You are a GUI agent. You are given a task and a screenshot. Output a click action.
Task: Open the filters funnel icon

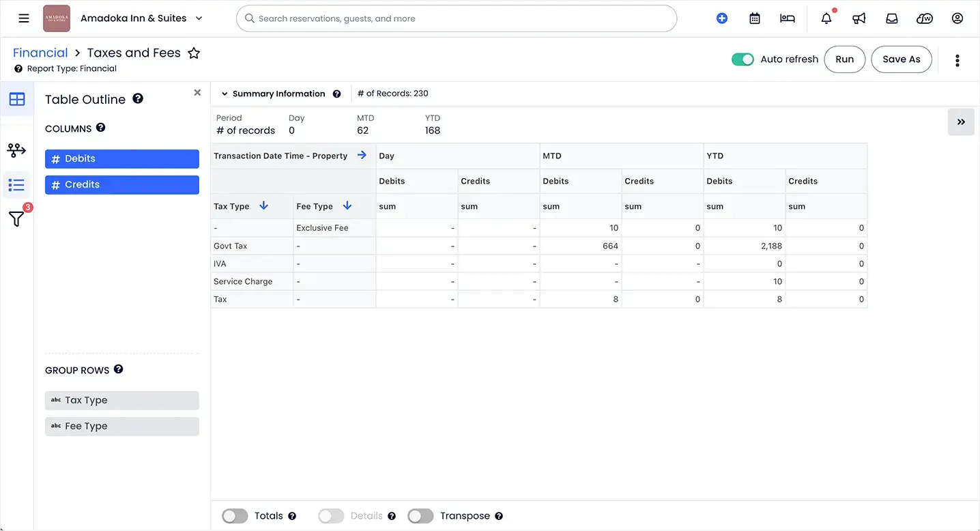pyautogui.click(x=16, y=219)
